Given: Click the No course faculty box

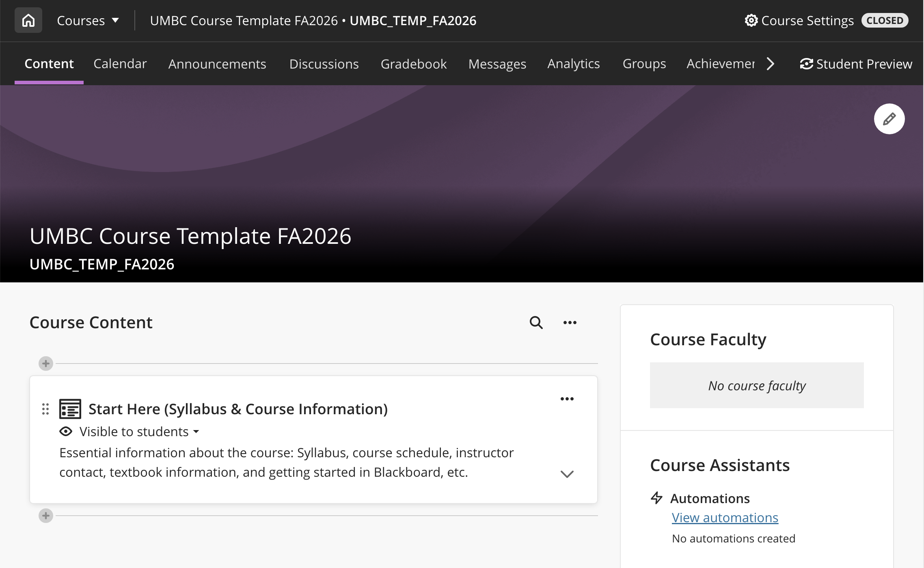Looking at the screenshot, I should pos(757,385).
